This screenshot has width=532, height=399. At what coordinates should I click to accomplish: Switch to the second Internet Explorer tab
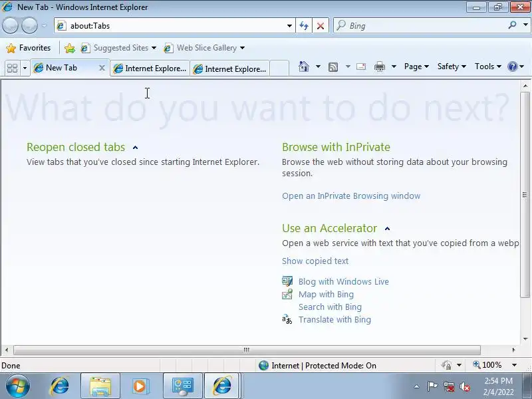(150, 68)
